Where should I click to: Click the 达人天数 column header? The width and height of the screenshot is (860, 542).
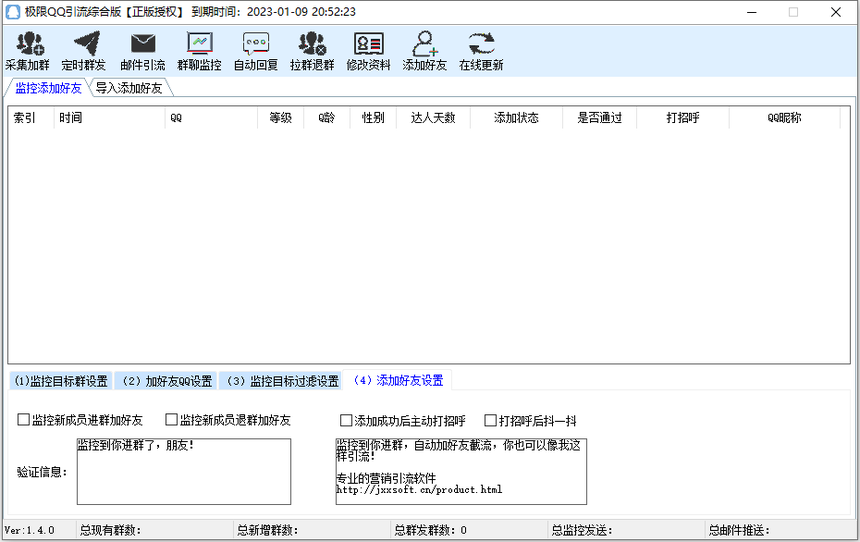[433, 117]
